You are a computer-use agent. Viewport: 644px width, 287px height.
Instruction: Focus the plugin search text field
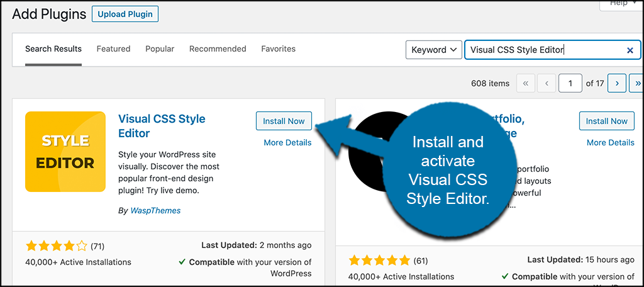click(552, 50)
